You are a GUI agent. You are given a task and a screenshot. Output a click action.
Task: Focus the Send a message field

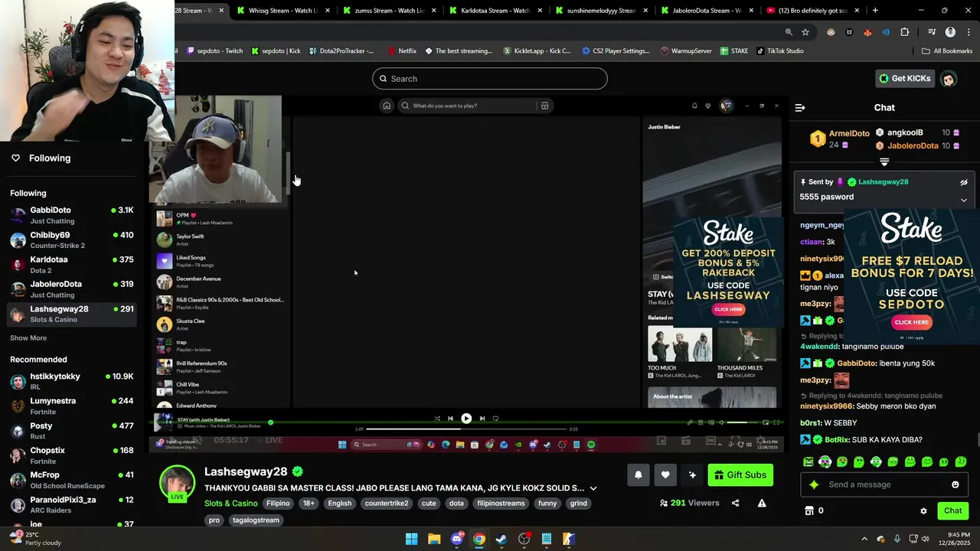pyautogui.click(x=884, y=484)
